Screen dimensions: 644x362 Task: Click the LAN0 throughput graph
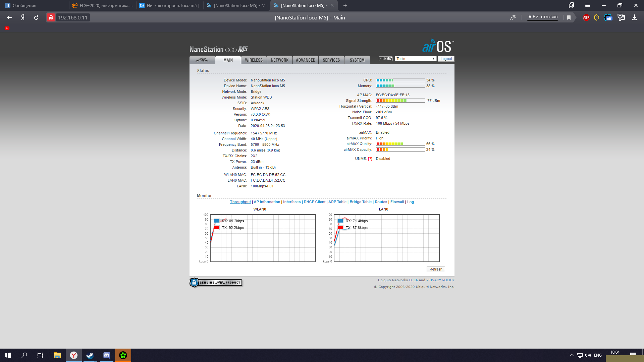(386, 238)
